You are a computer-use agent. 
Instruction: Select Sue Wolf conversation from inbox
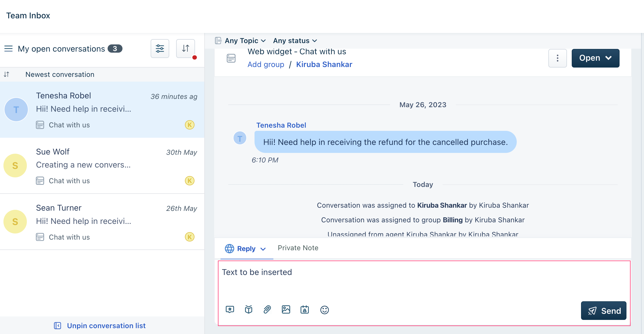point(103,166)
